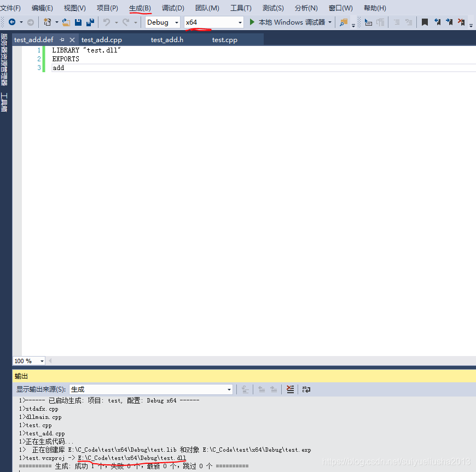Toggle word wrap in the output pane
476x472 pixels.
306,389
